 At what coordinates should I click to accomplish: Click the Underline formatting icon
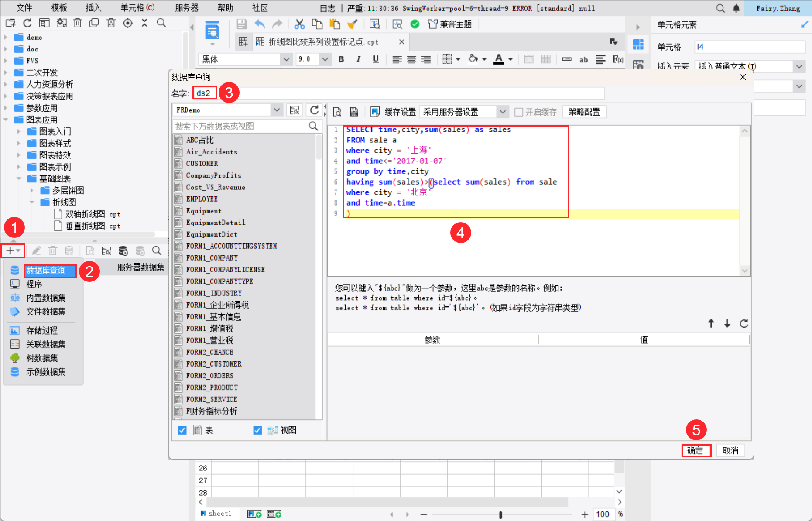(x=376, y=59)
